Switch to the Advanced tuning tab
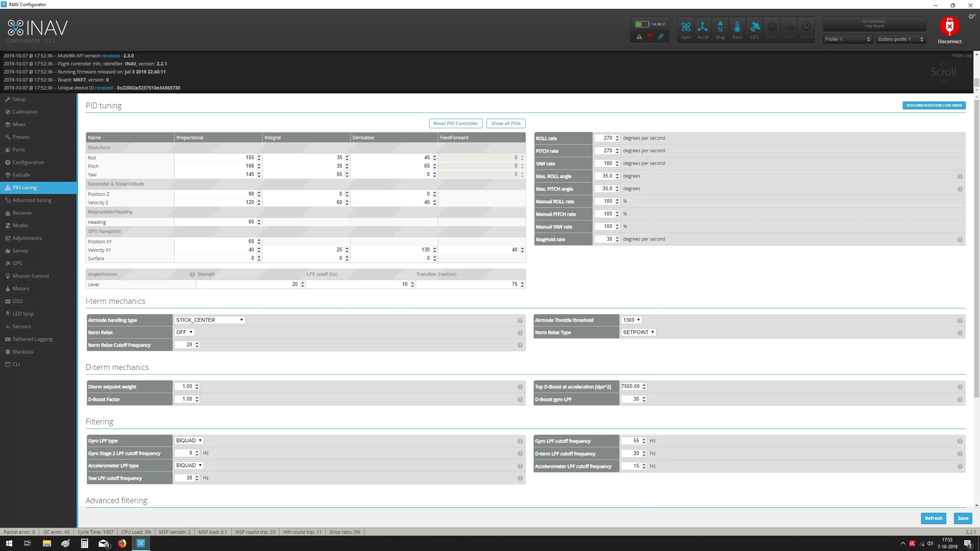 32,200
